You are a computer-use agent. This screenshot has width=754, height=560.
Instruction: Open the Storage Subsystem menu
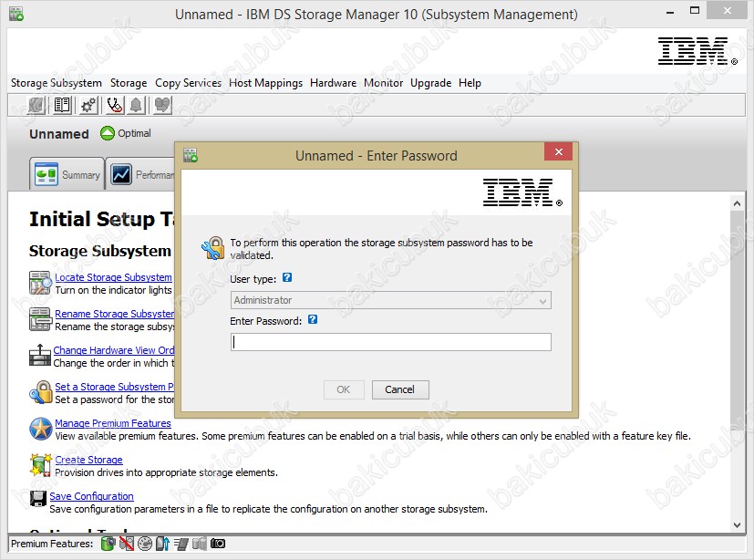(x=57, y=83)
